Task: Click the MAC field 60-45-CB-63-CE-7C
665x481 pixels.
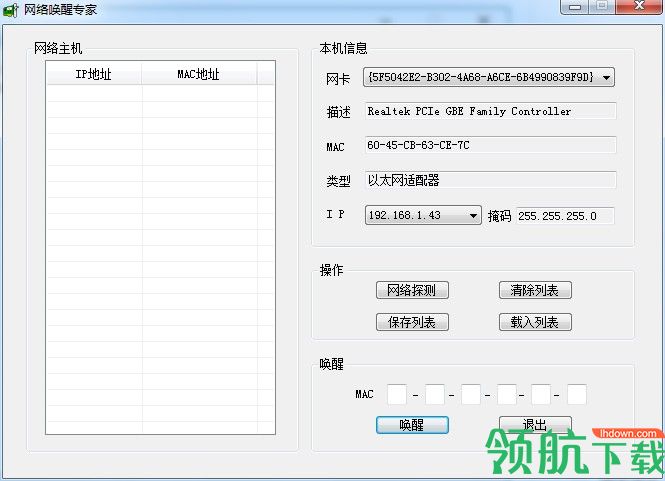Action: (490, 145)
